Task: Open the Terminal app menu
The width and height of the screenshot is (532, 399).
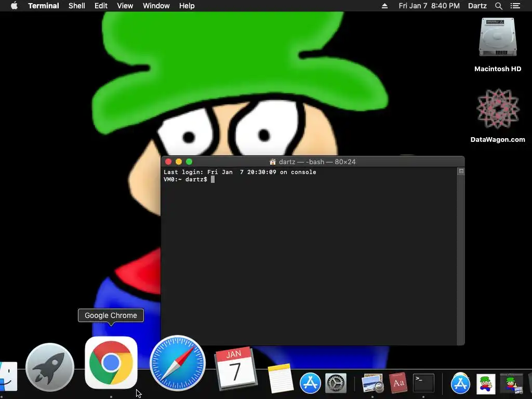Action: pos(44,6)
